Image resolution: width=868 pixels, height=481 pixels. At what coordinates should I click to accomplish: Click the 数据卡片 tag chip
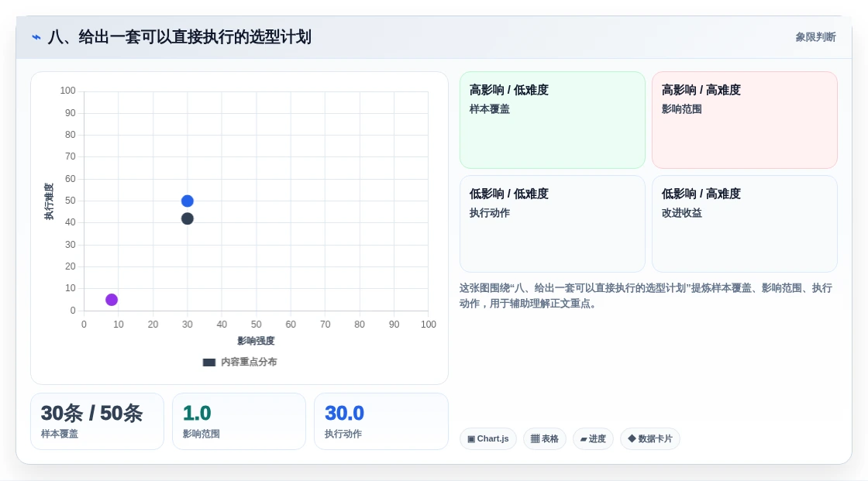pyautogui.click(x=650, y=439)
